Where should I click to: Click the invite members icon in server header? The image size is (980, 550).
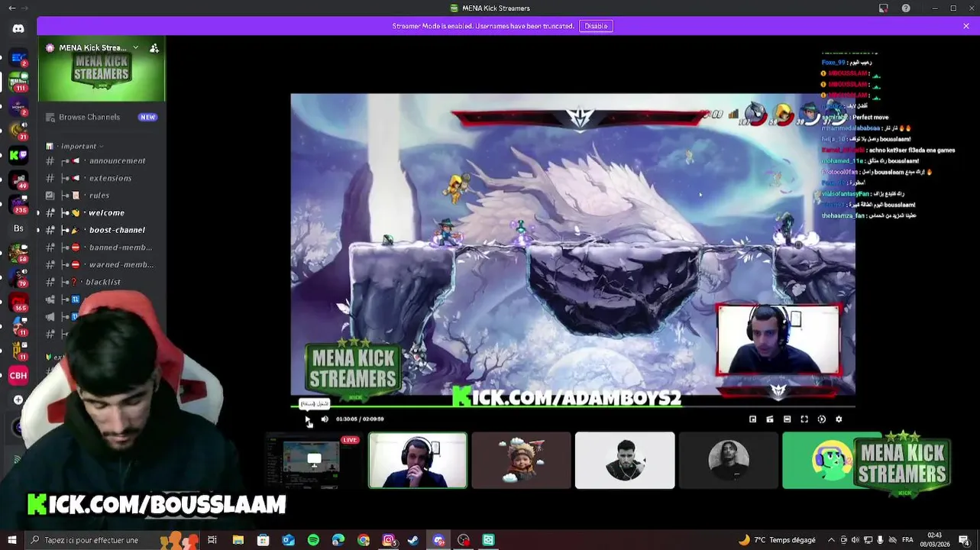(154, 47)
